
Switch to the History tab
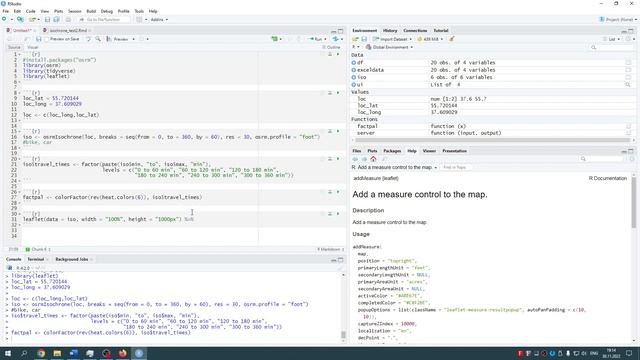click(x=390, y=31)
